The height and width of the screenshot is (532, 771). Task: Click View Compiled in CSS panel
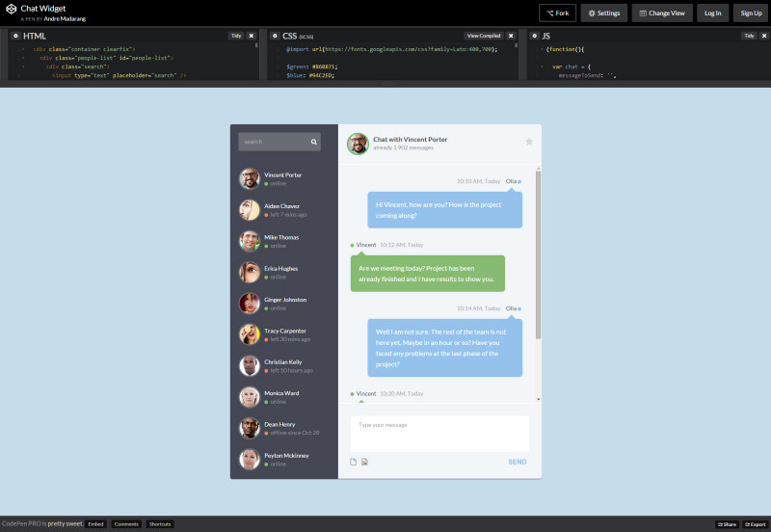click(x=483, y=36)
